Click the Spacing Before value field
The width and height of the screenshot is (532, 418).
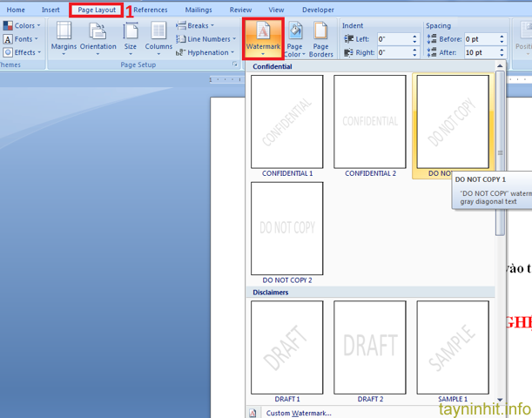click(483, 39)
